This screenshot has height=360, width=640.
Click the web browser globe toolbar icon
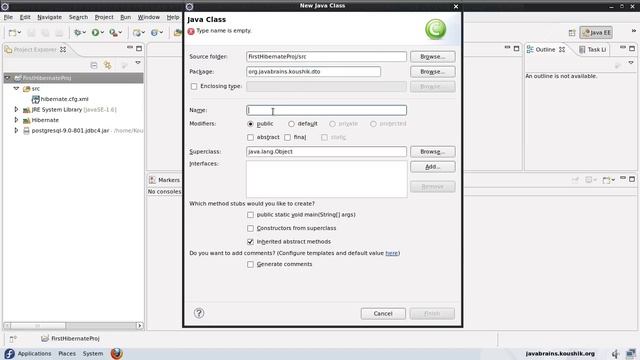tap(154, 33)
